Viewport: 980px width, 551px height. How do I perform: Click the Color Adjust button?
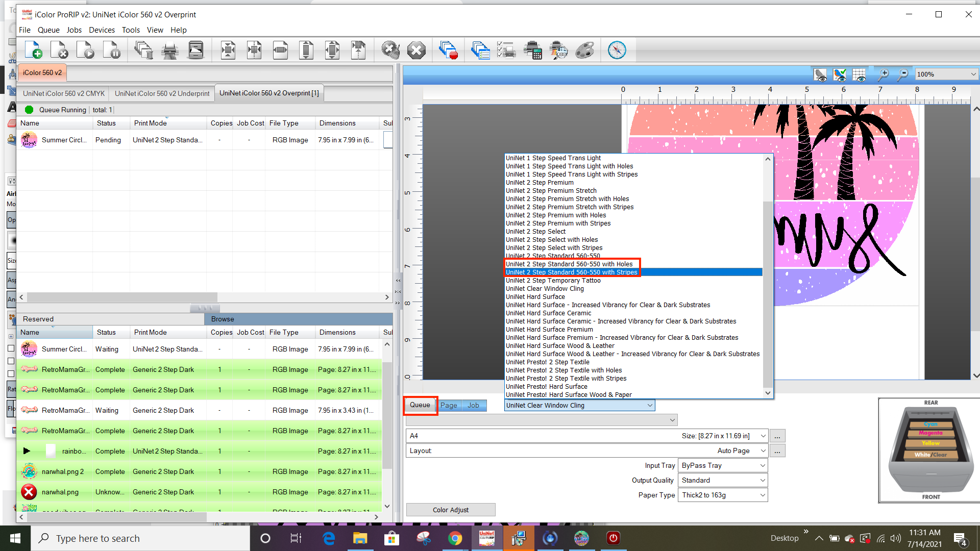(x=451, y=510)
